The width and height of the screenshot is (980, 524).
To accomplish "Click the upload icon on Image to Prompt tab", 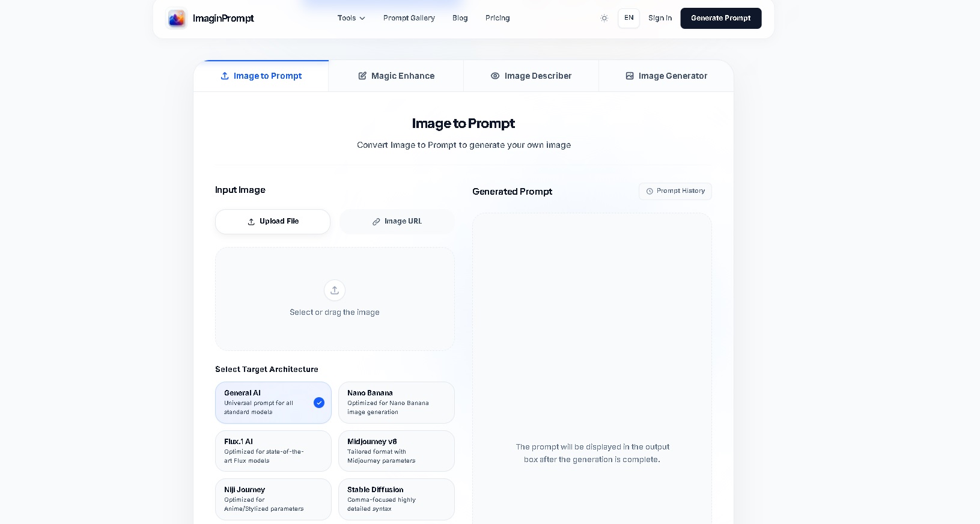I will (x=225, y=76).
